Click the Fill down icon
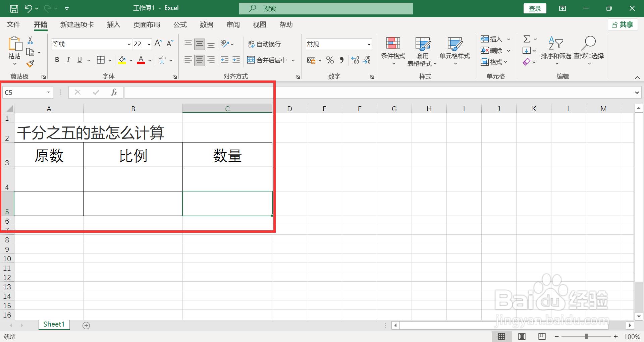Viewport: 644px width, 342px height. (527, 51)
